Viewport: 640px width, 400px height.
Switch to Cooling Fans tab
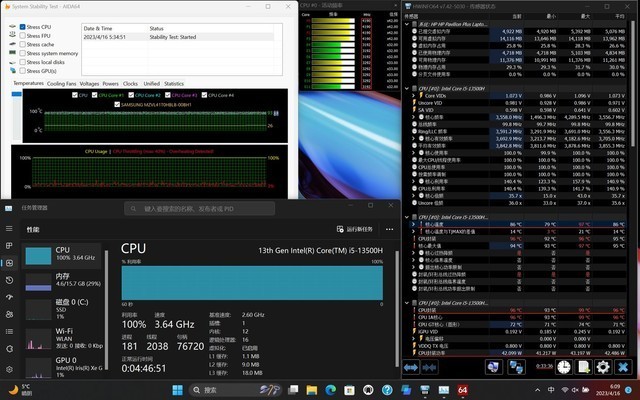61,84
